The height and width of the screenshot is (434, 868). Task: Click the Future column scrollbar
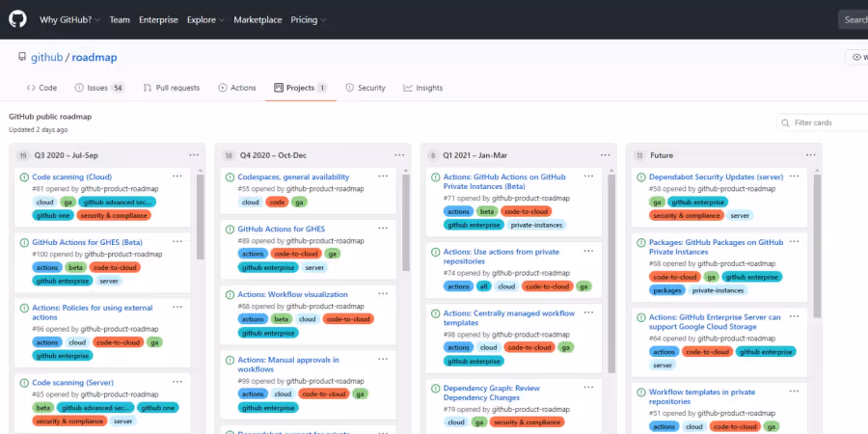(817, 246)
